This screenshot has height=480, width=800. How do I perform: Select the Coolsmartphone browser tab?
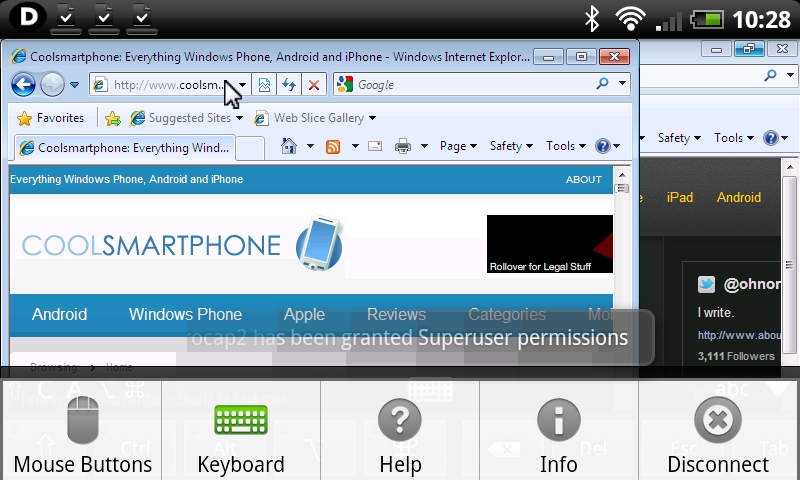(x=124, y=148)
